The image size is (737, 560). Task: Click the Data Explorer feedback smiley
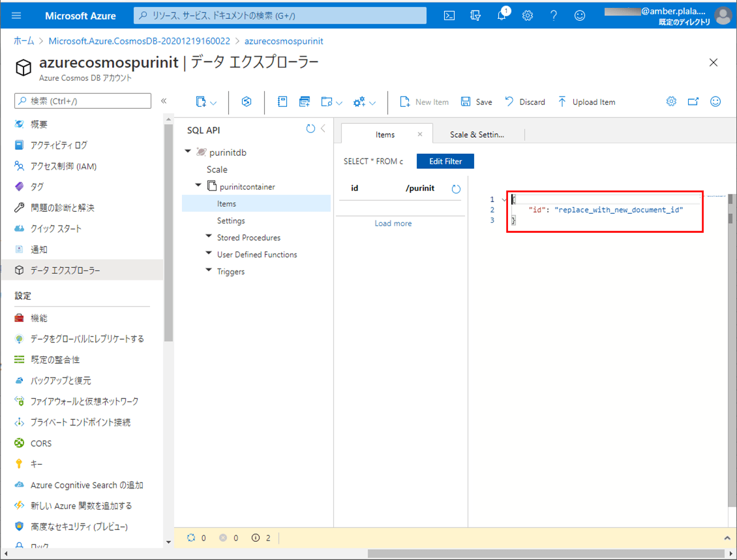click(715, 102)
